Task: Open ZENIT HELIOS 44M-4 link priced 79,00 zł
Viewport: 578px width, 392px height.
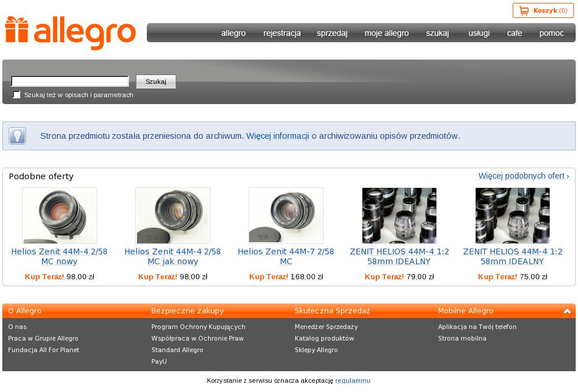Action: [399, 256]
